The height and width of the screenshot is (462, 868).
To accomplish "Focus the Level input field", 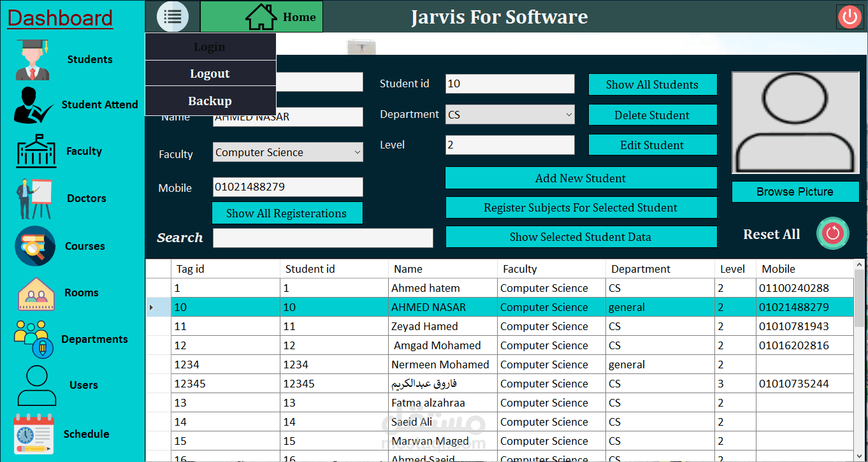I will point(510,145).
